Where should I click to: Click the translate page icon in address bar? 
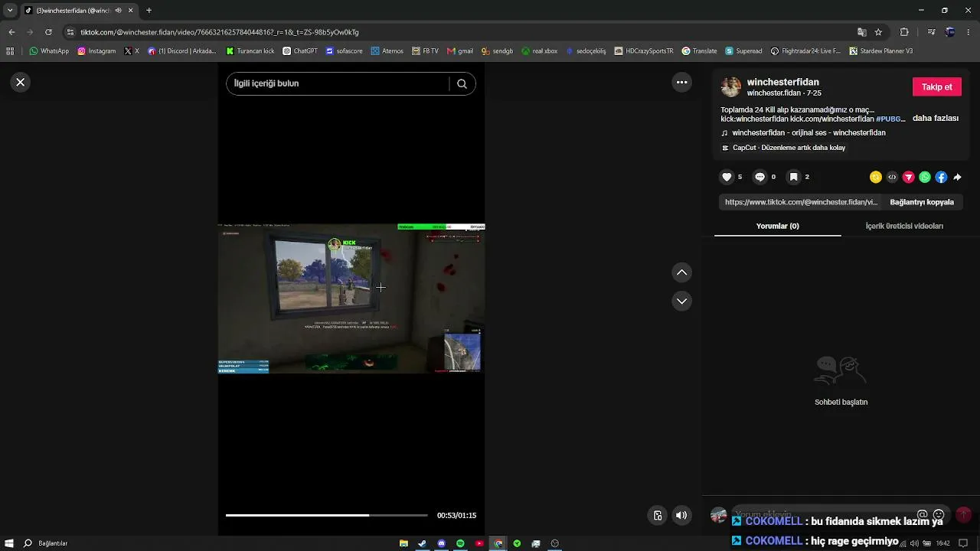862,32
